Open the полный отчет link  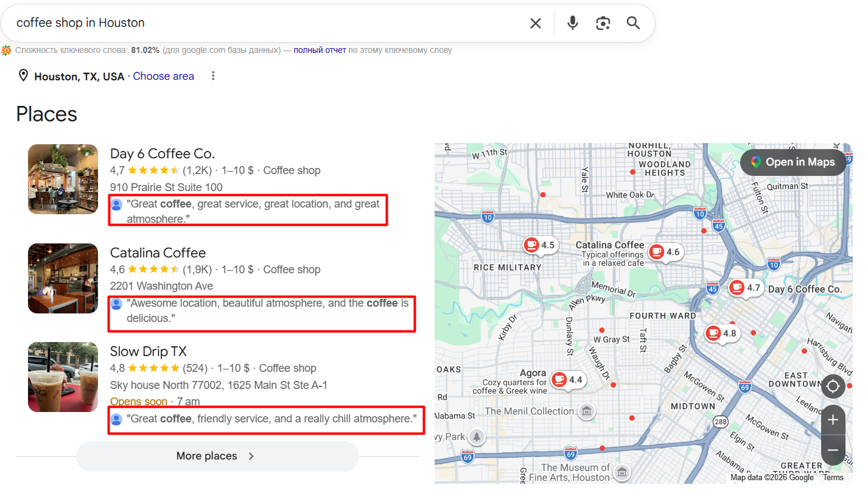coord(320,51)
